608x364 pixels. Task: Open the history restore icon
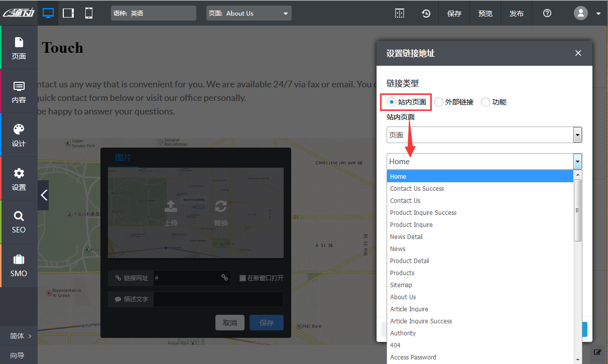click(x=426, y=14)
